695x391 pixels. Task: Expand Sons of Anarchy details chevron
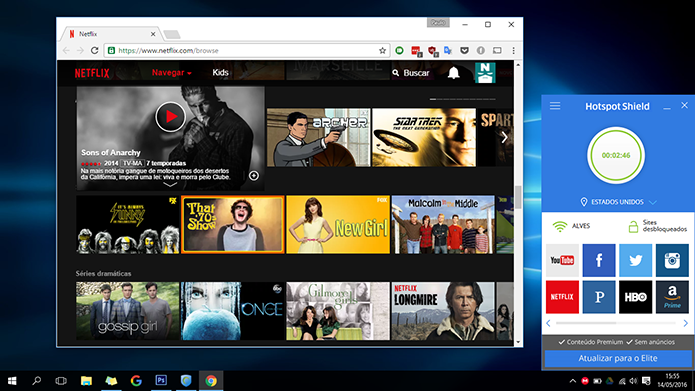pos(170,184)
